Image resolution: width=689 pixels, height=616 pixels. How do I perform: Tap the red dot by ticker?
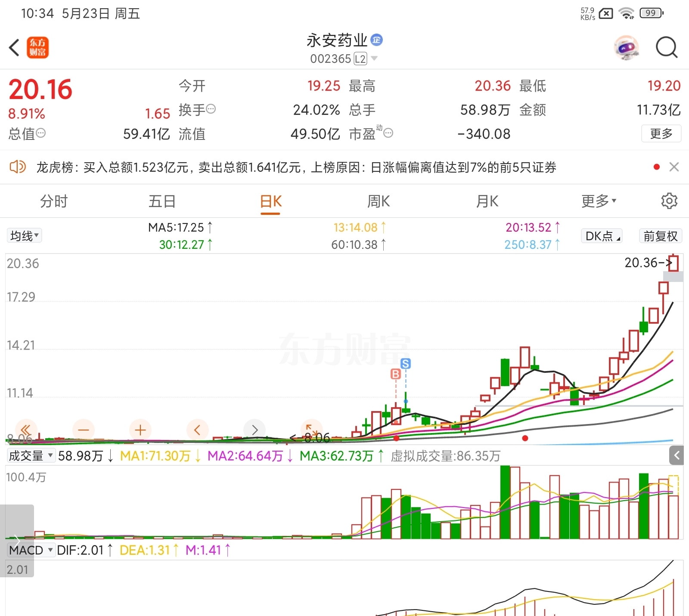(x=656, y=167)
